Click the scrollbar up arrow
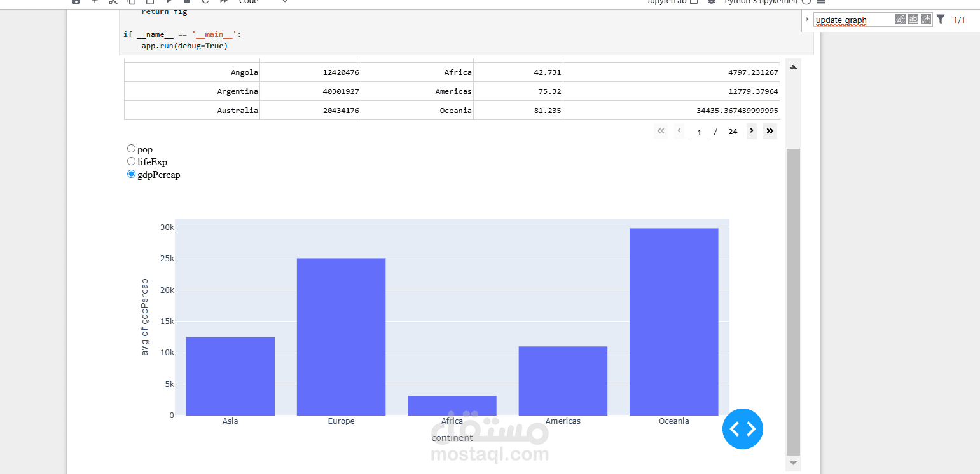 tap(793, 67)
